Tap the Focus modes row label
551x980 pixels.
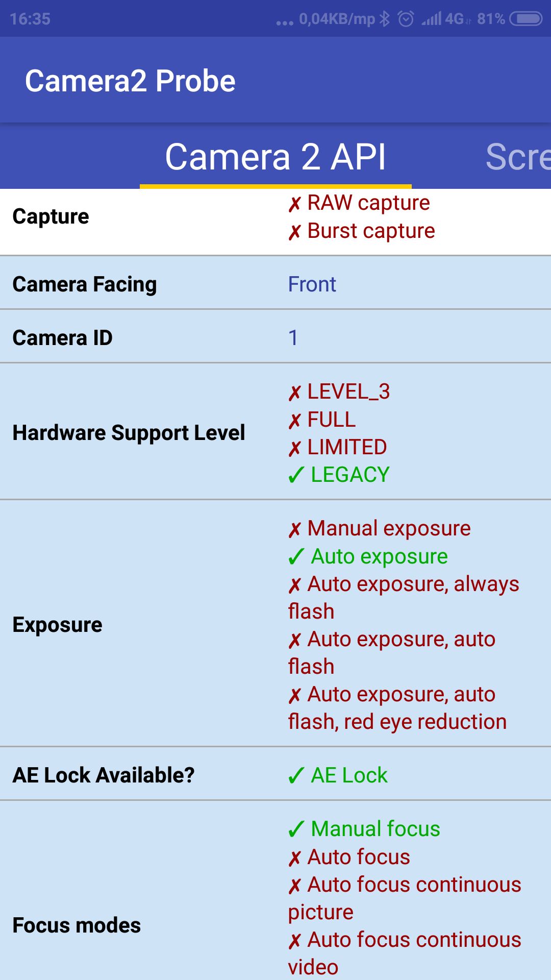[x=77, y=925]
